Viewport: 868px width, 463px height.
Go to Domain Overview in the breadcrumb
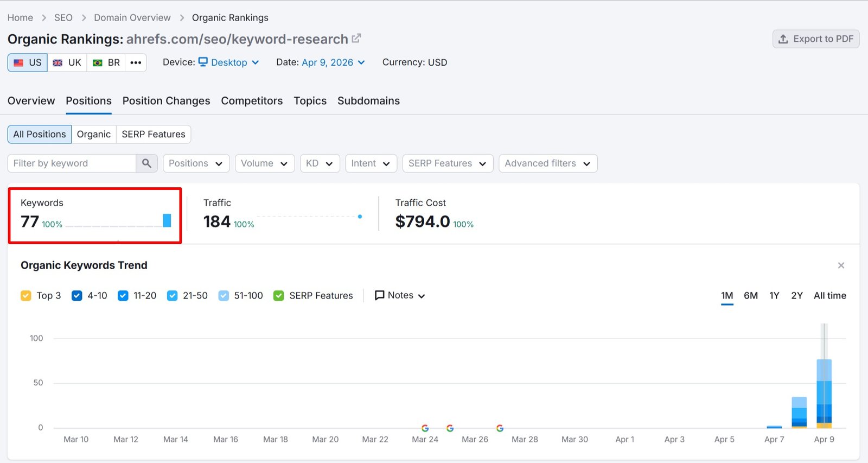coord(132,18)
